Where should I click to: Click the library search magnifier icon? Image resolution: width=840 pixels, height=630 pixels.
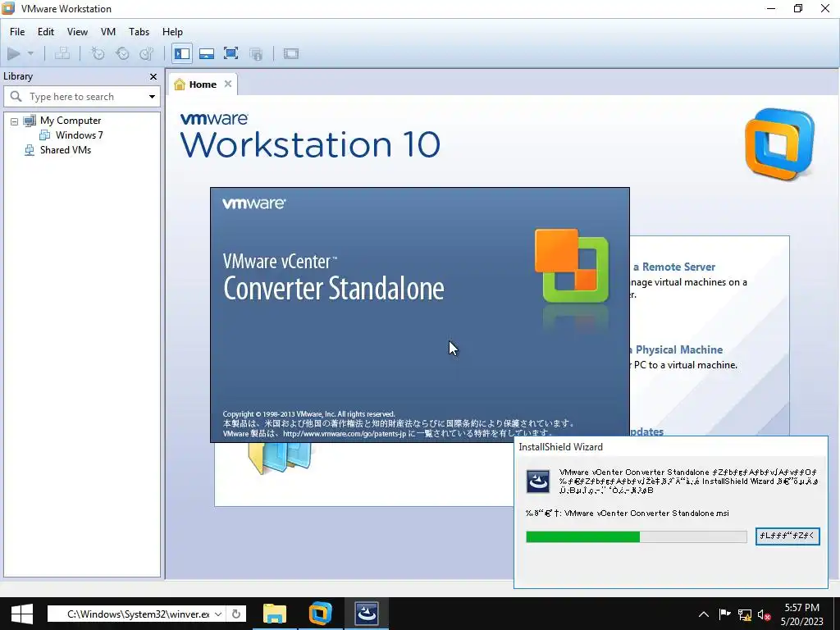click(x=16, y=97)
